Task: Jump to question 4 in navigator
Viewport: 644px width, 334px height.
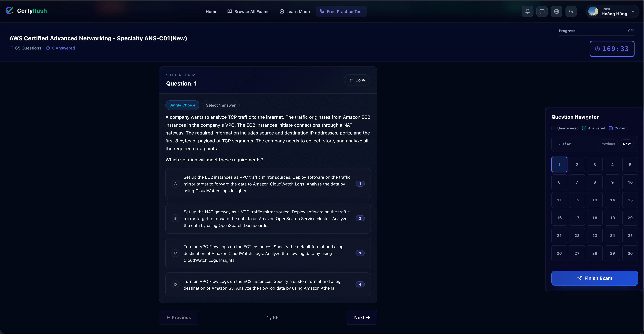Action: [x=613, y=165]
